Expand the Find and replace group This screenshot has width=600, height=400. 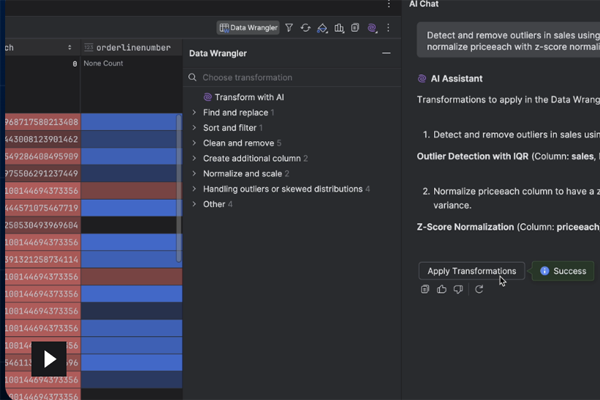(194, 112)
